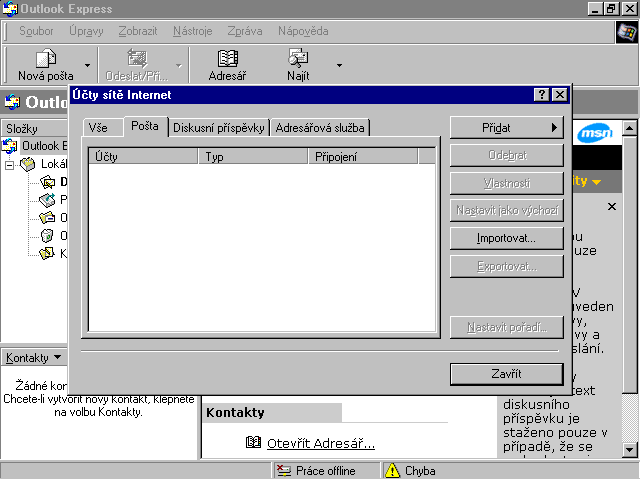
Task: Open the Odeslat/Přijmout dropdown arrow
Action: point(179,65)
